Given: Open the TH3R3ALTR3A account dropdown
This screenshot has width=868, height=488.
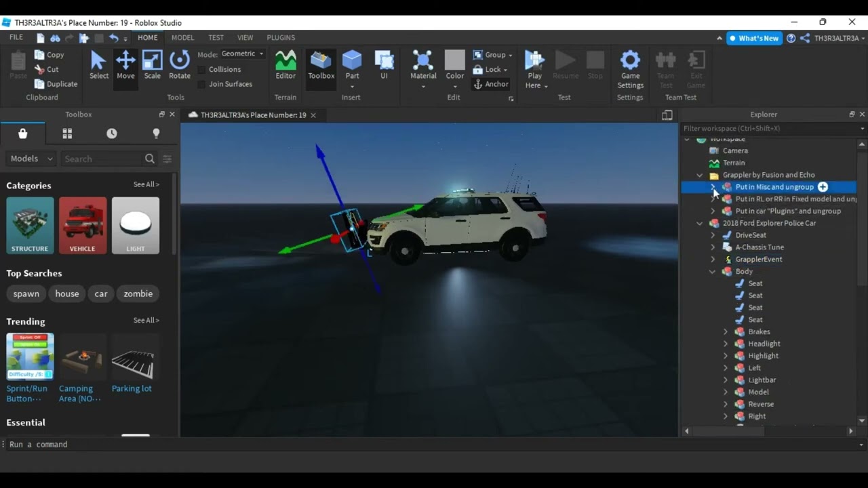Looking at the screenshot, I should [840, 38].
